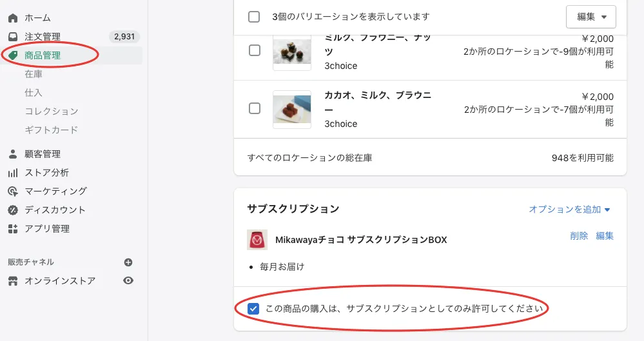644x341 pixels.
Task: Toggle the select-all variations checkbox
Action: pyautogui.click(x=254, y=17)
